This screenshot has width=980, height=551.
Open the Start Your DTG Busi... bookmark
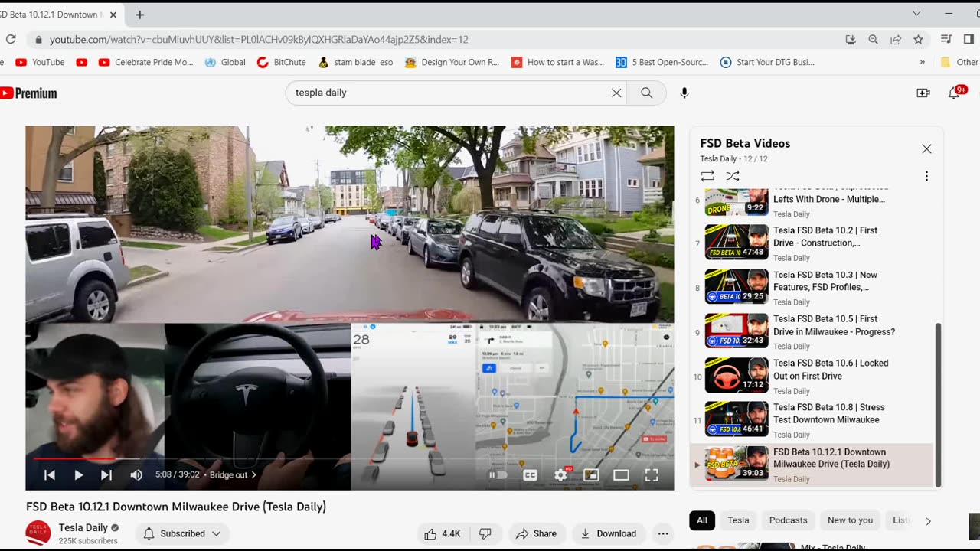[767, 63]
